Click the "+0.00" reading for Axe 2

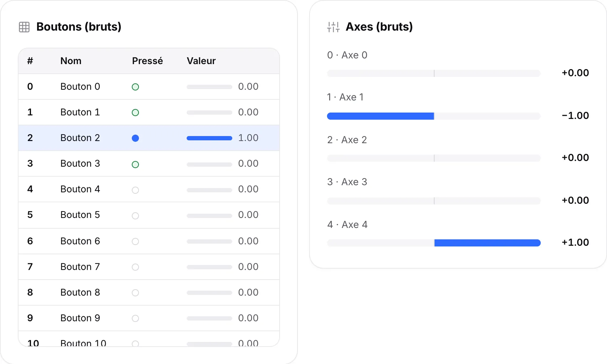575,157
